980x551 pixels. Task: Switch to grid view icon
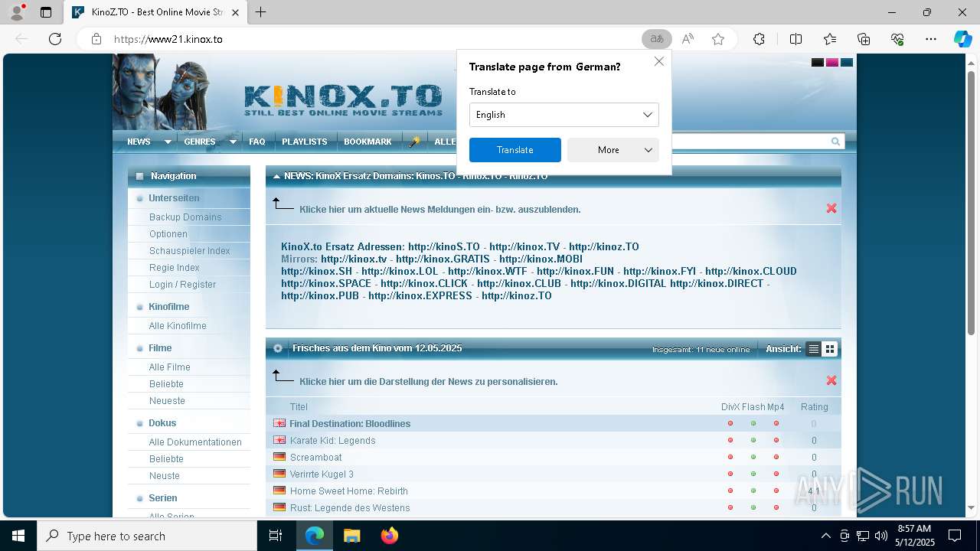(829, 349)
